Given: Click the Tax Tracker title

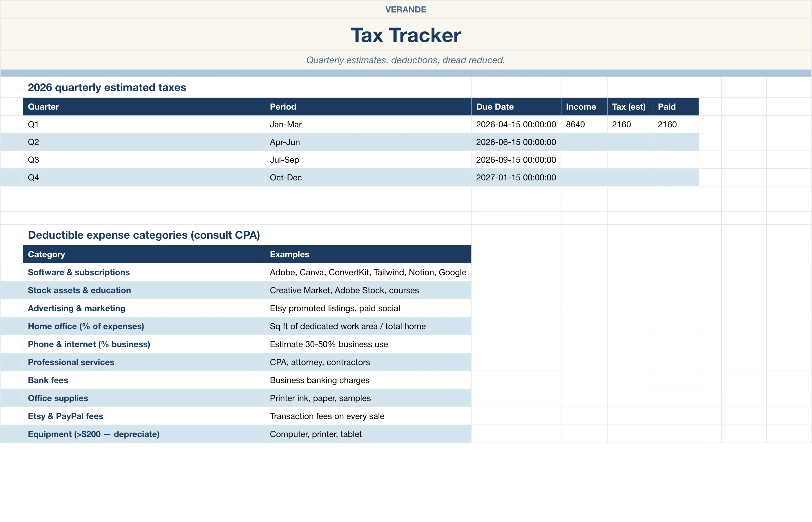Looking at the screenshot, I should point(406,35).
